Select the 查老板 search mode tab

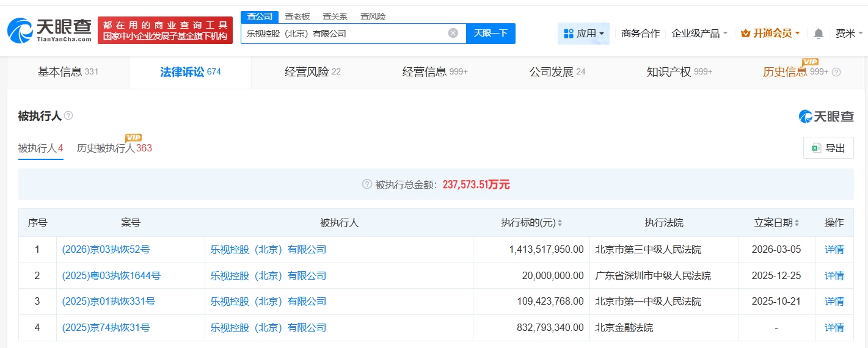[x=297, y=16]
